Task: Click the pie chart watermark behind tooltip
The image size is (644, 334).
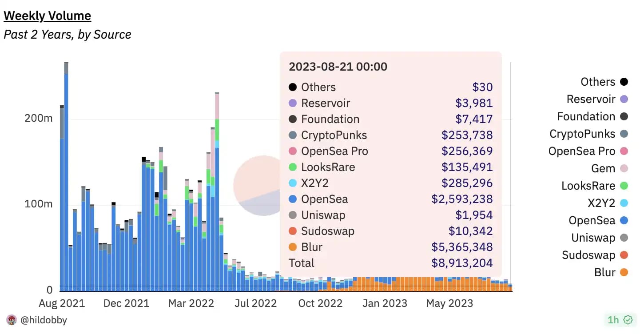Action: click(x=258, y=185)
